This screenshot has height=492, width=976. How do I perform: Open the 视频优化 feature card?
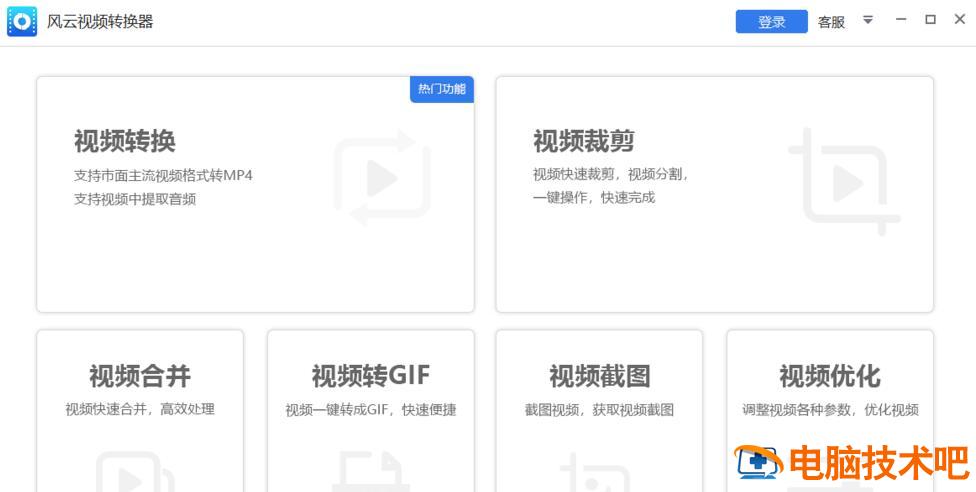tap(830, 411)
